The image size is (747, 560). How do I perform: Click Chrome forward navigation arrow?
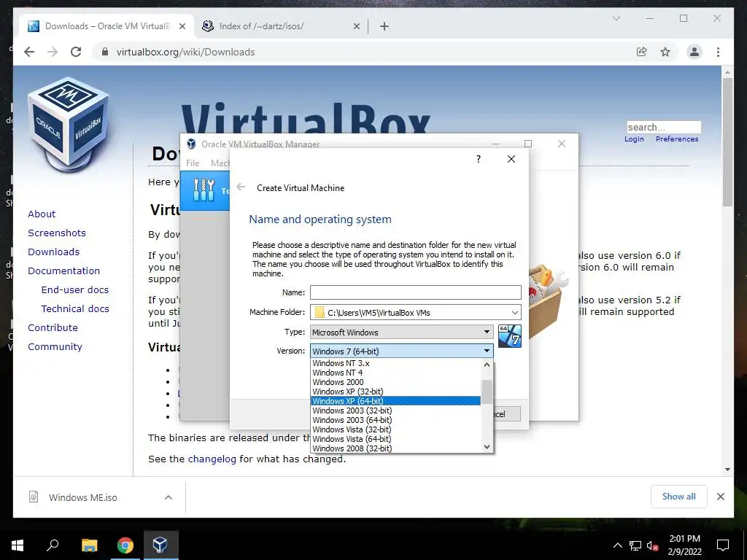(53, 52)
